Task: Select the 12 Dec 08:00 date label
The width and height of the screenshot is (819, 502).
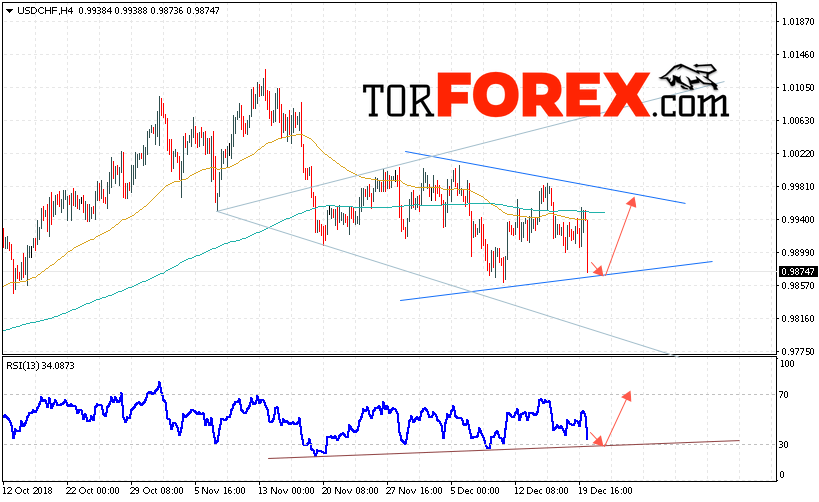Action: [541, 491]
